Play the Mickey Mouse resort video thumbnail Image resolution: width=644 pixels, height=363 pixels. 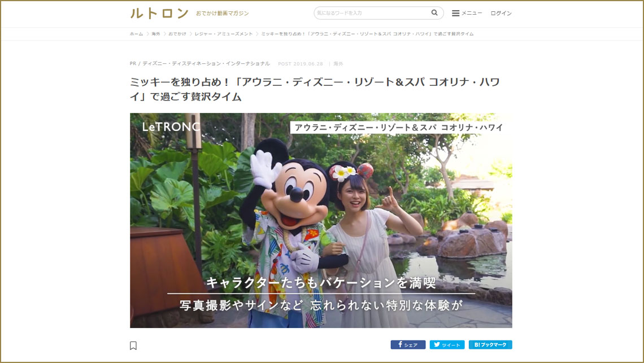321,220
